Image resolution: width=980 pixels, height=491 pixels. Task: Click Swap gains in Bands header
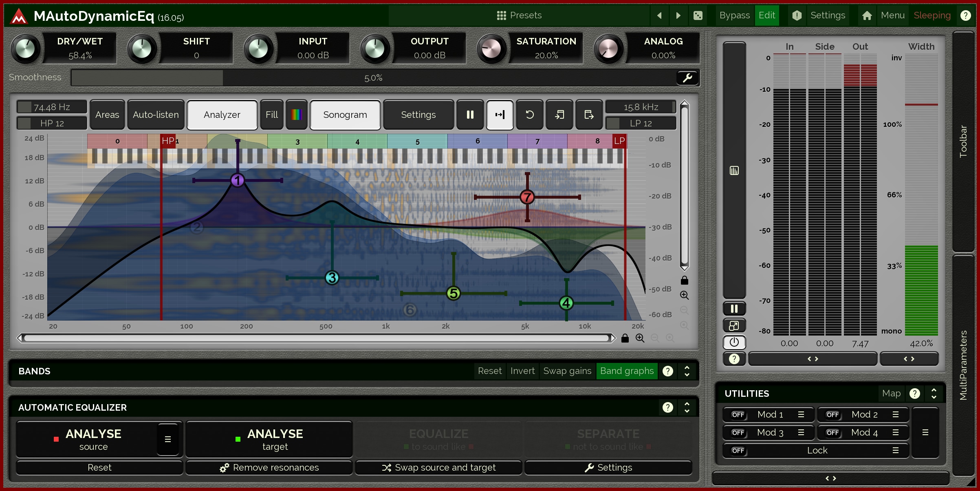(567, 371)
